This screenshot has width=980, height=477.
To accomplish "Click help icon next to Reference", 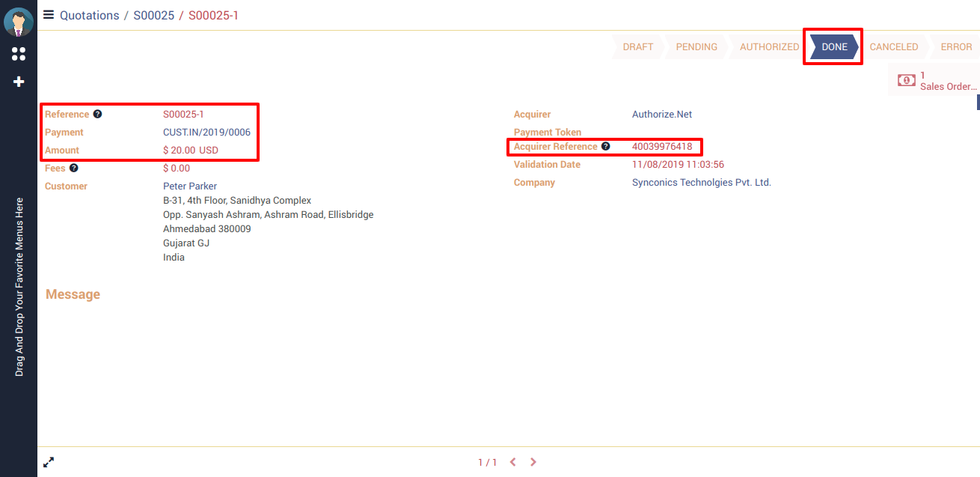I will tap(97, 115).
